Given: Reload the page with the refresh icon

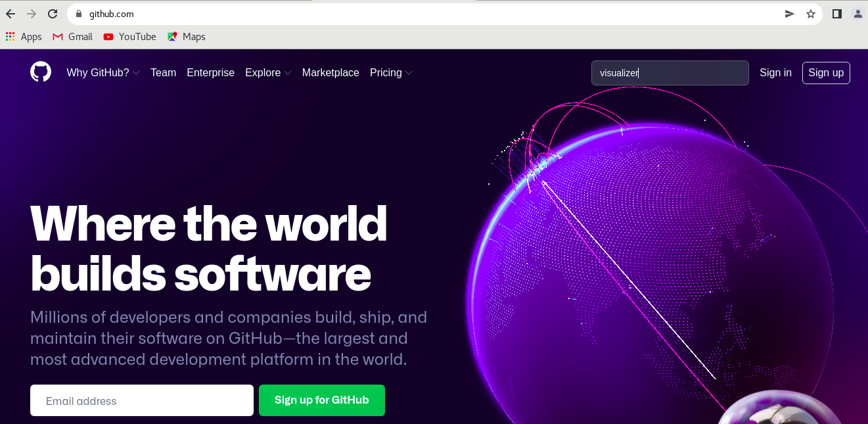Looking at the screenshot, I should tap(52, 14).
